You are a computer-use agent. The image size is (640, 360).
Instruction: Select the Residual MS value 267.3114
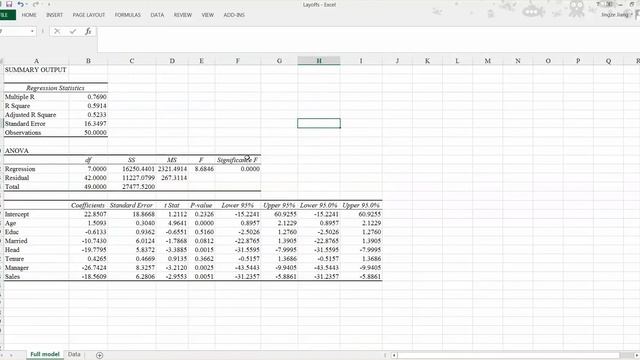point(172,178)
